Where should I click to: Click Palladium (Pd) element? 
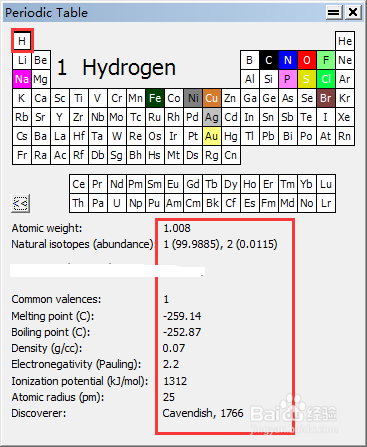[x=193, y=117]
